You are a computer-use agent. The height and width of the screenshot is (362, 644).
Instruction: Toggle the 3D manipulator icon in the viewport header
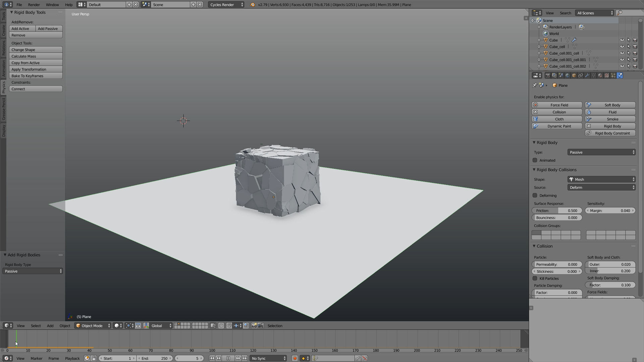coord(146,325)
